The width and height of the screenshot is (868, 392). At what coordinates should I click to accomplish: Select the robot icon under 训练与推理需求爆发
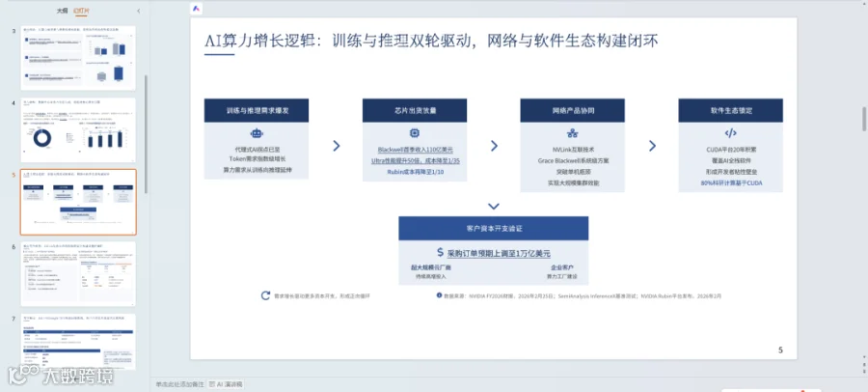pos(257,133)
